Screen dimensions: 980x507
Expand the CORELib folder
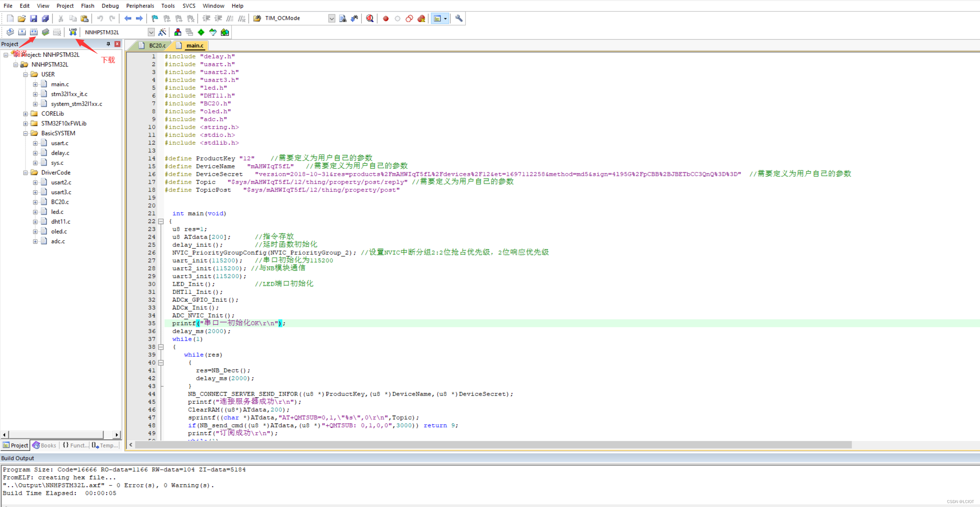26,114
